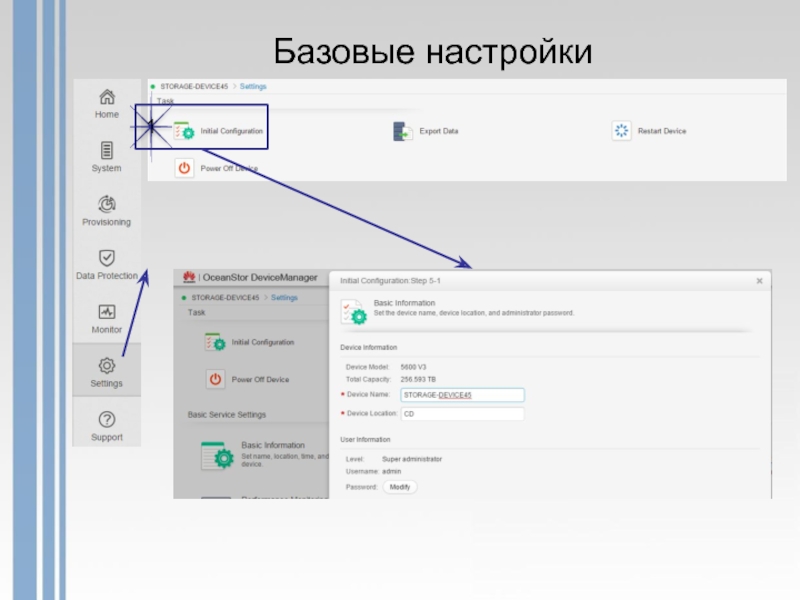The width and height of the screenshot is (800, 600).
Task: Click the Device Information section heading
Action: coord(368,347)
